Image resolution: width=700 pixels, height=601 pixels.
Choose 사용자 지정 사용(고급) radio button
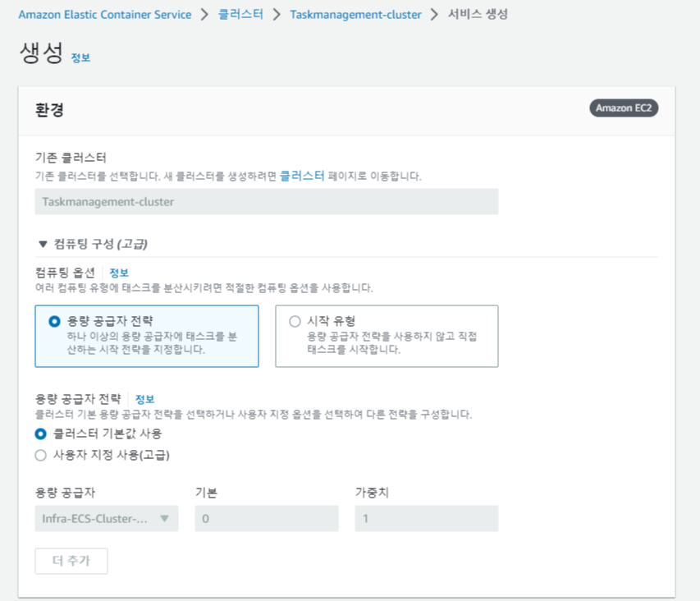41,455
